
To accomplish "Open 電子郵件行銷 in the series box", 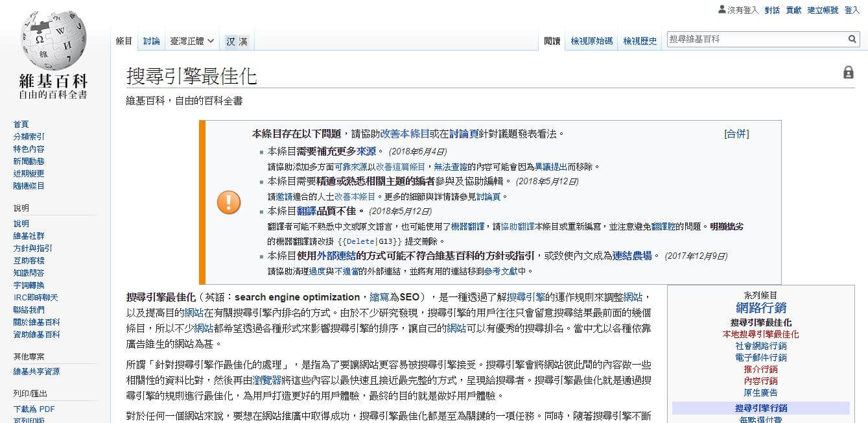I will point(761,357).
